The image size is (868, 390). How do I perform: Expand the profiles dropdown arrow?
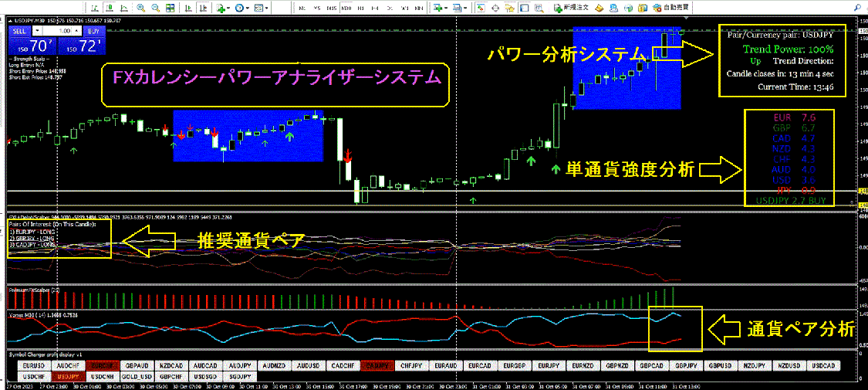[465, 8]
